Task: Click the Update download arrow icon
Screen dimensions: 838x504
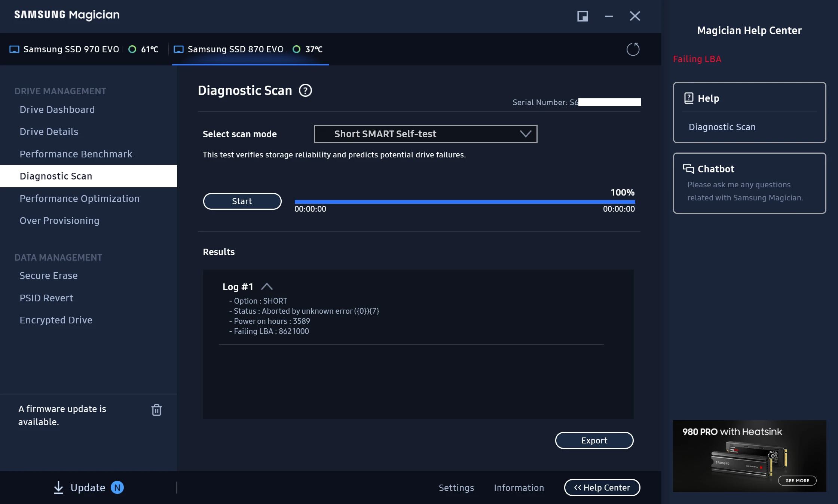Action: [x=58, y=488]
